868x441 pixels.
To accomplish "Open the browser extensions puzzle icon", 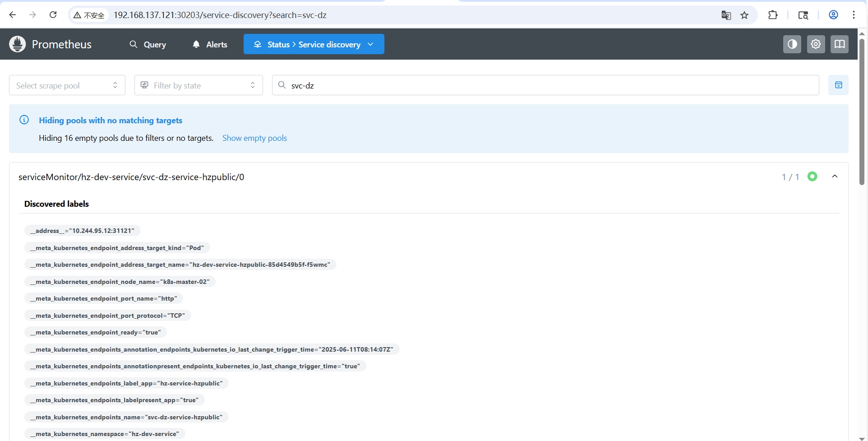I will click(773, 15).
